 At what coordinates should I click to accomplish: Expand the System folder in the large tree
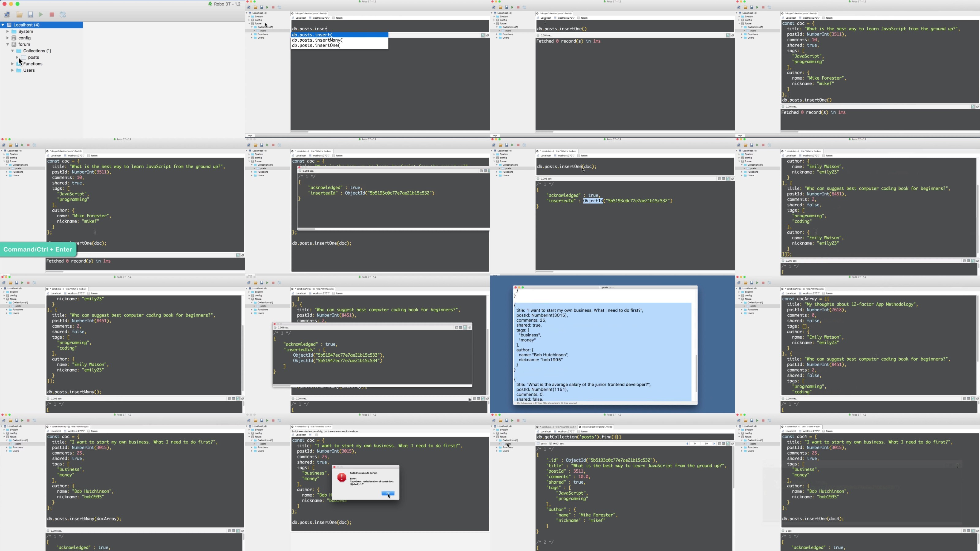coord(8,32)
